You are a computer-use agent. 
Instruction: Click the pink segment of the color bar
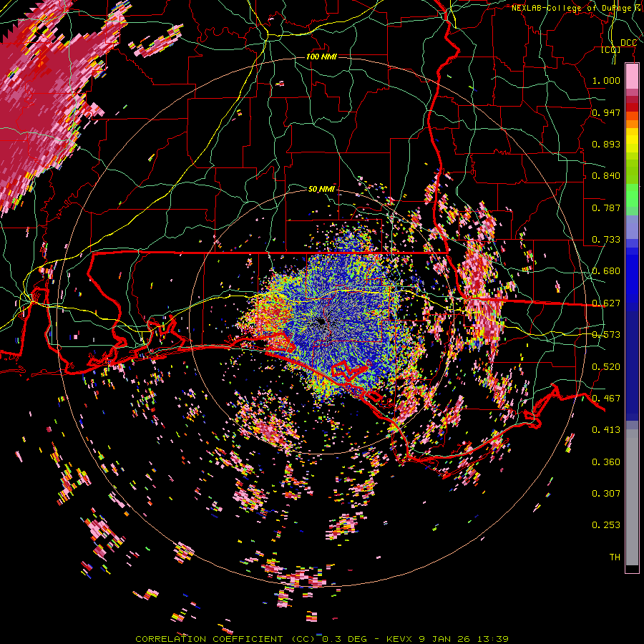coord(632,76)
